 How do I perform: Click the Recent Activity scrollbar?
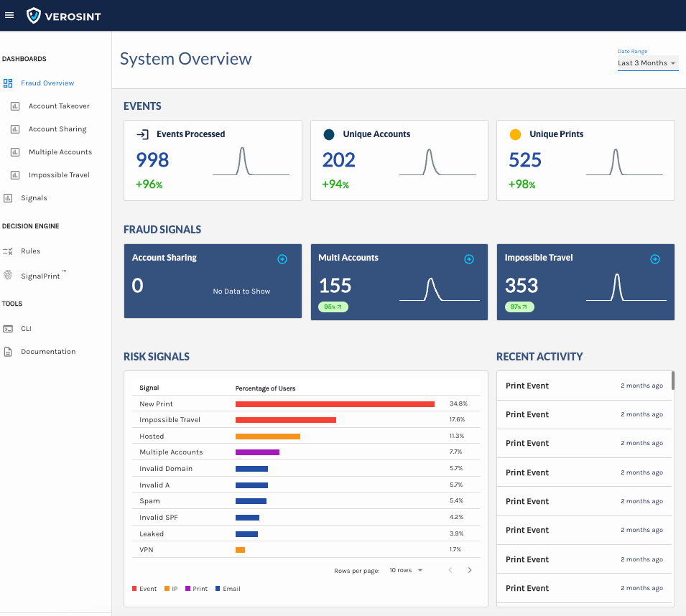[x=673, y=381]
